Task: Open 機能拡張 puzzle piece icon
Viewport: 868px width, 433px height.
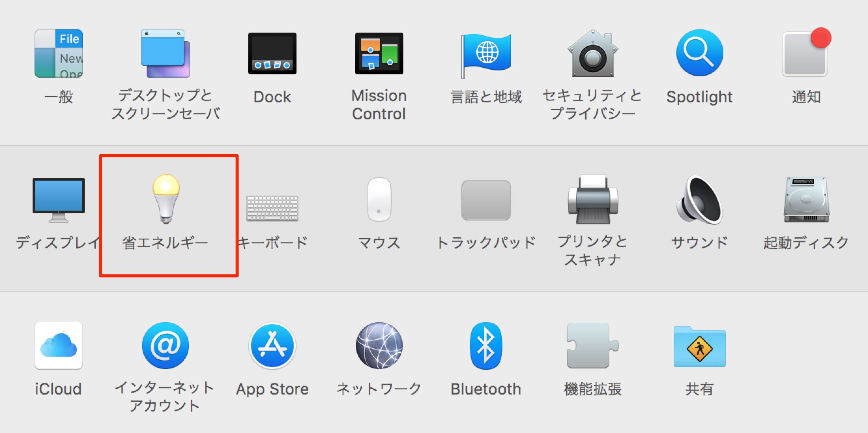Action: pyautogui.click(x=593, y=346)
